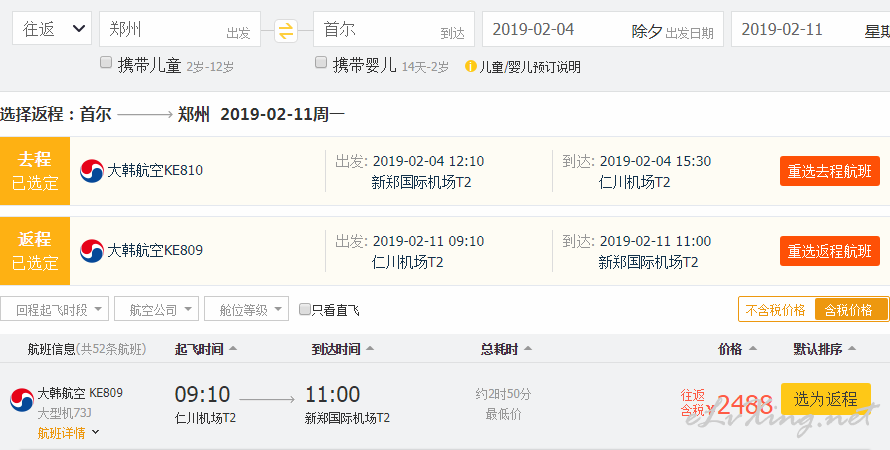
Task: Enable the 携带婴儿 checkbox
Action: coord(321,63)
